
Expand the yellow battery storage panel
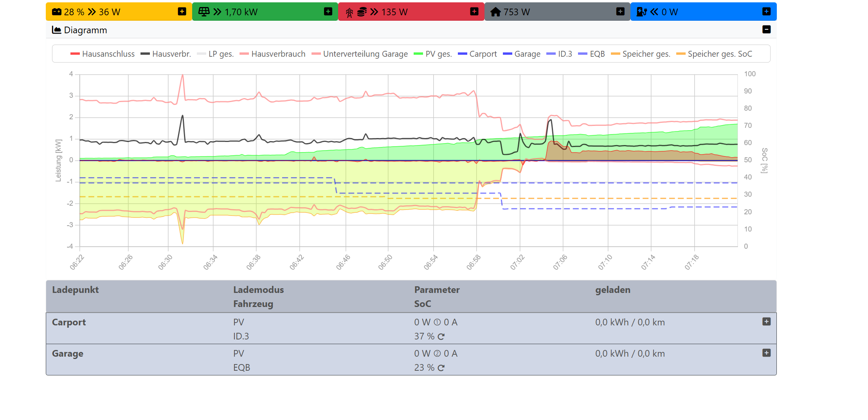click(182, 11)
